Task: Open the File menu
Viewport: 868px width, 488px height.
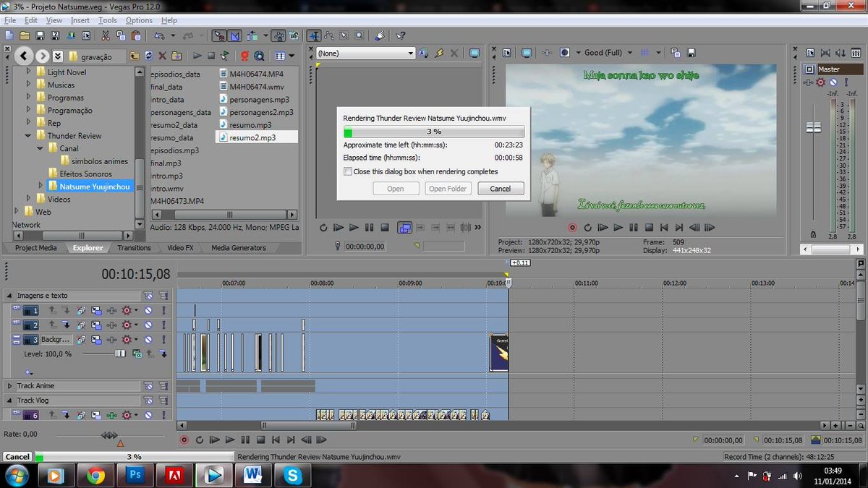Action: [x=10, y=20]
